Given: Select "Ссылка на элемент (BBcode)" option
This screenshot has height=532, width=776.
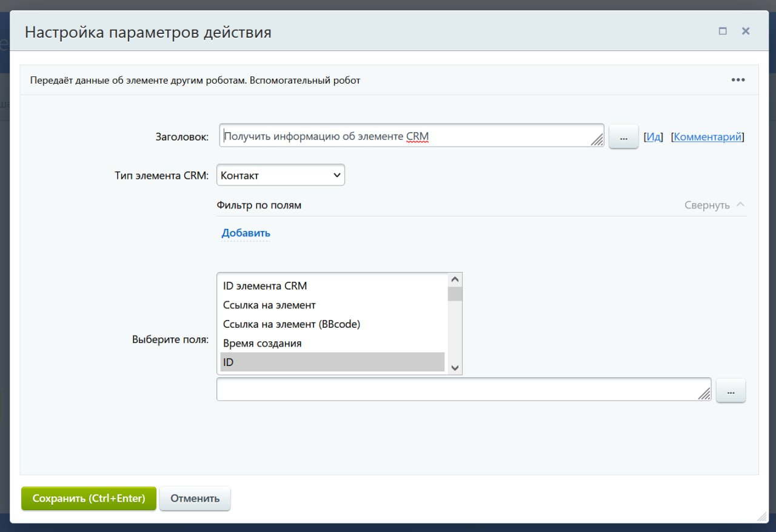Looking at the screenshot, I should pos(292,324).
